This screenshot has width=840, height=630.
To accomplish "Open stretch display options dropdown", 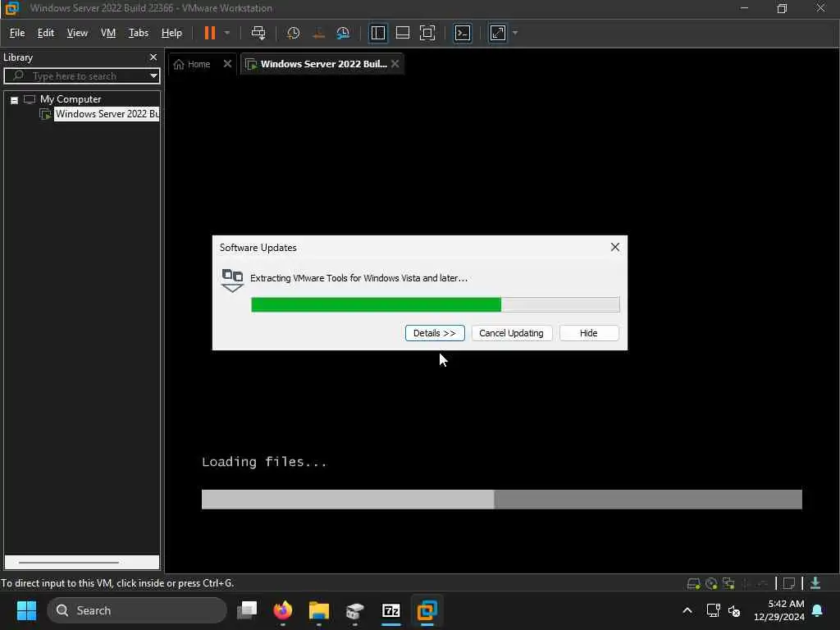I will [x=515, y=33].
